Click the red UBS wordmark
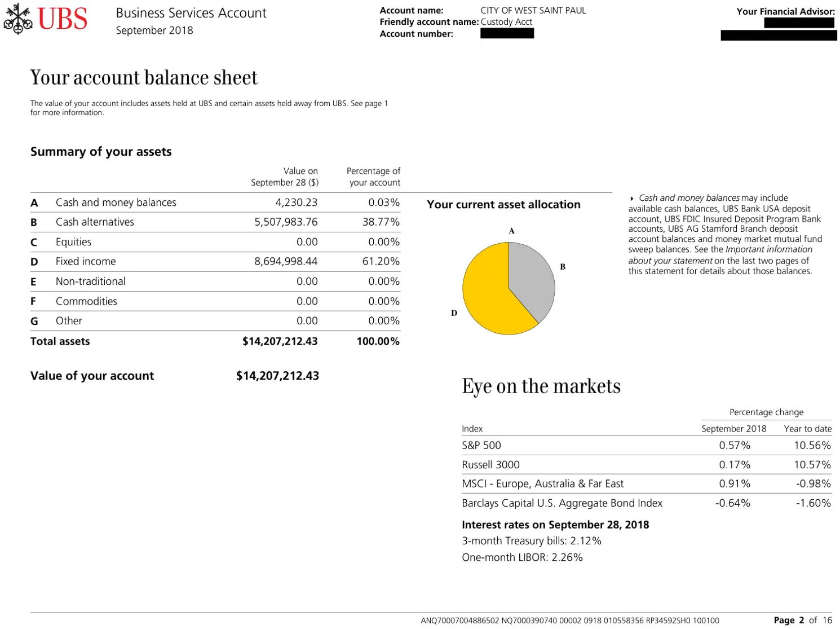The height and width of the screenshot is (629, 840). 63,19
